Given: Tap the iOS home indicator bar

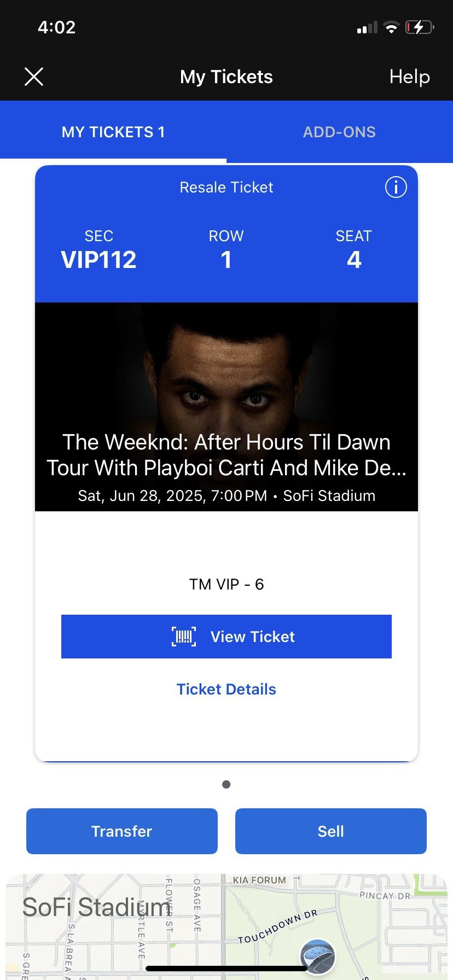Looking at the screenshot, I should pyautogui.click(x=226, y=969).
